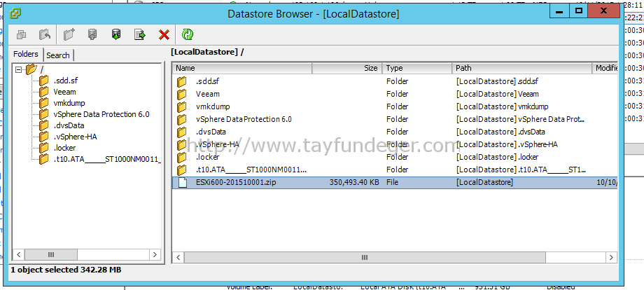The height and width of the screenshot is (290, 644).
Task: Click path '[LocalDatastore] .locker'
Action: coord(497,157)
